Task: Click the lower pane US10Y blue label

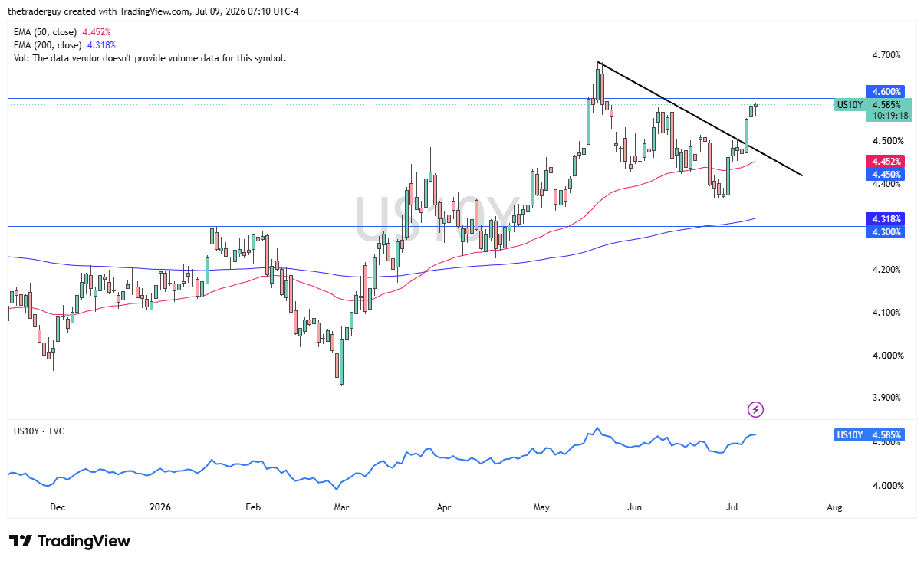Action: (x=849, y=435)
